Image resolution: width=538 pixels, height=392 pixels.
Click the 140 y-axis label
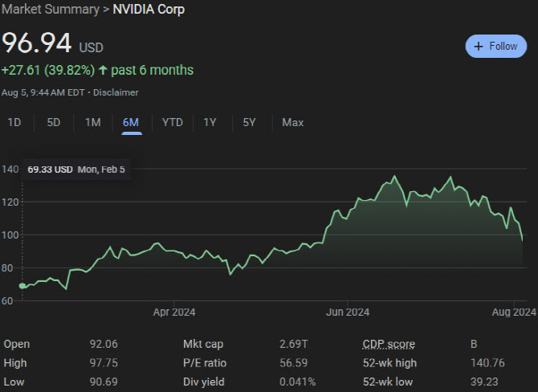(10, 169)
